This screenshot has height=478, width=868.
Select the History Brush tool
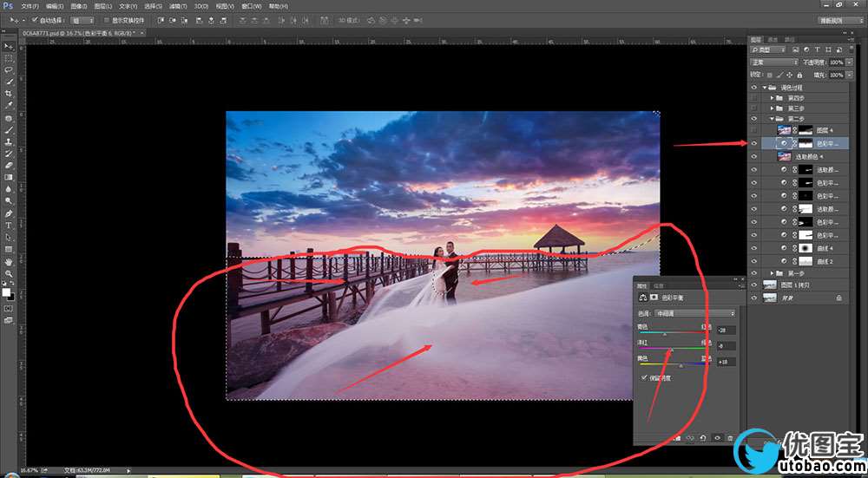click(x=9, y=154)
